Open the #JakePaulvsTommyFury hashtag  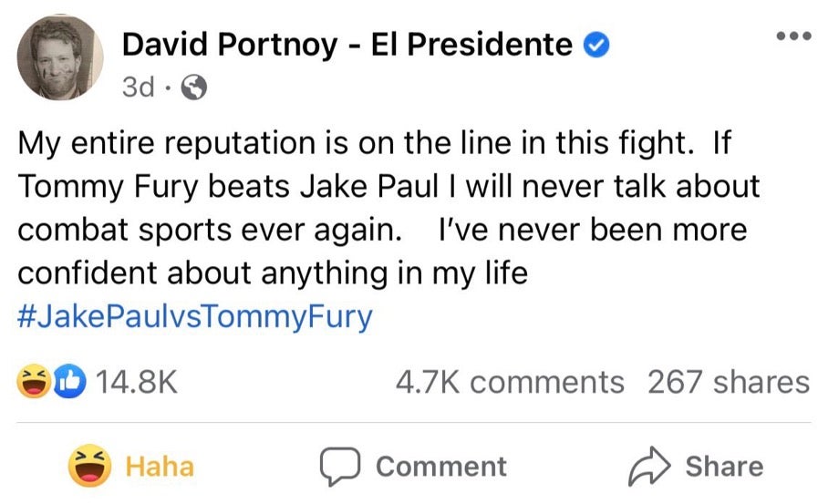tap(195, 317)
